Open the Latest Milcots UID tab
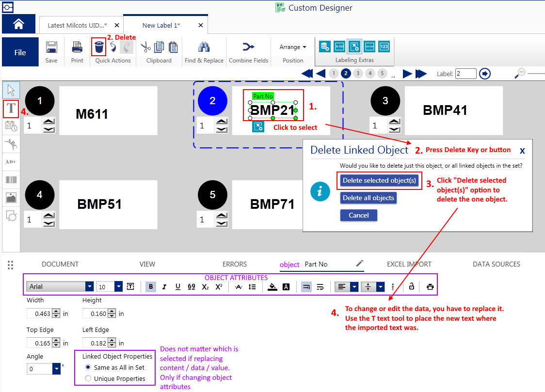545x392 pixels. coord(77,25)
